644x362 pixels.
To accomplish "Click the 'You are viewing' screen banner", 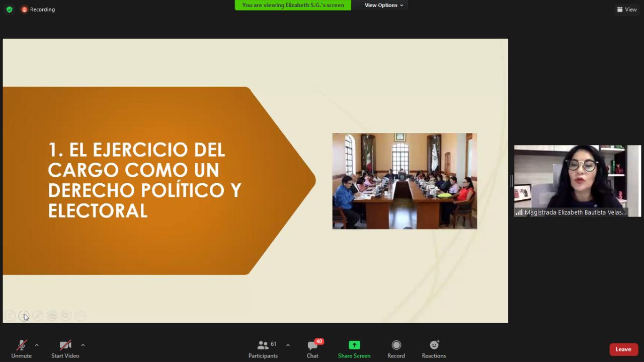I will coord(293,5).
